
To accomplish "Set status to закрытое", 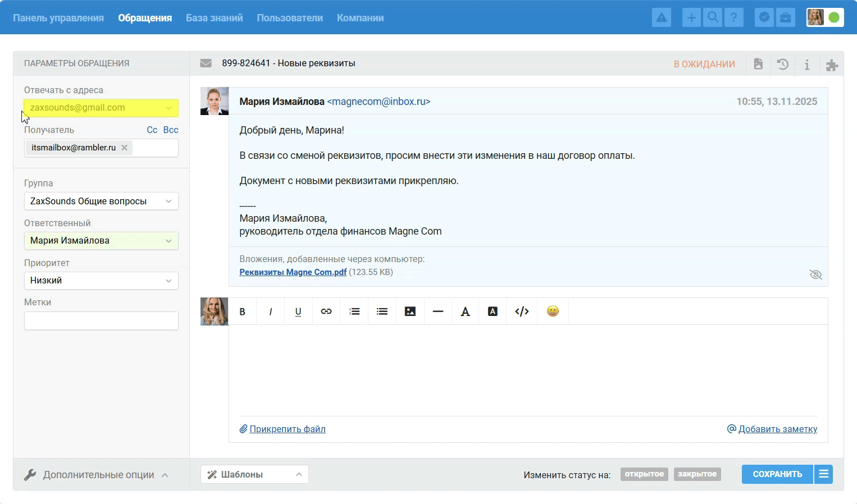I will [x=697, y=474].
